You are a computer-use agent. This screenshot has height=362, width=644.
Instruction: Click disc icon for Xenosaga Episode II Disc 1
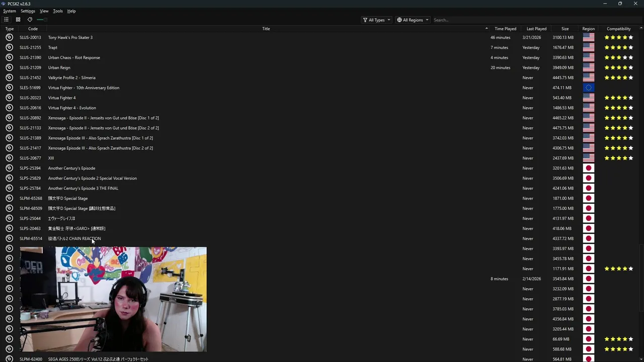[9, 118]
